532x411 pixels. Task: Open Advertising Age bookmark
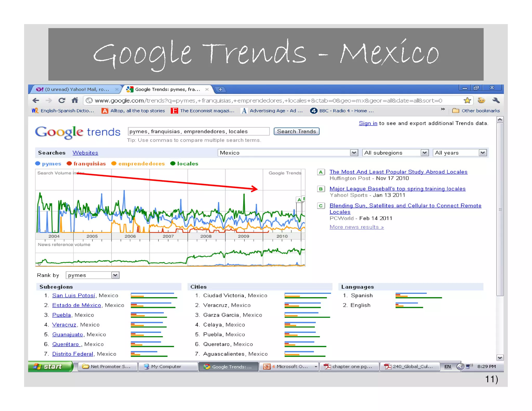point(272,111)
